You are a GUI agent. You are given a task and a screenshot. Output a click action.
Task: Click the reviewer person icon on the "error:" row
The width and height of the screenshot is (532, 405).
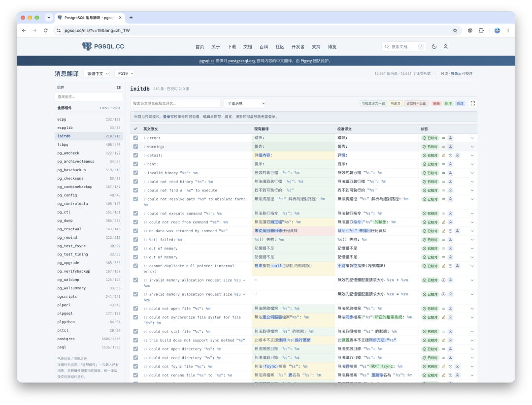pyautogui.click(x=450, y=138)
